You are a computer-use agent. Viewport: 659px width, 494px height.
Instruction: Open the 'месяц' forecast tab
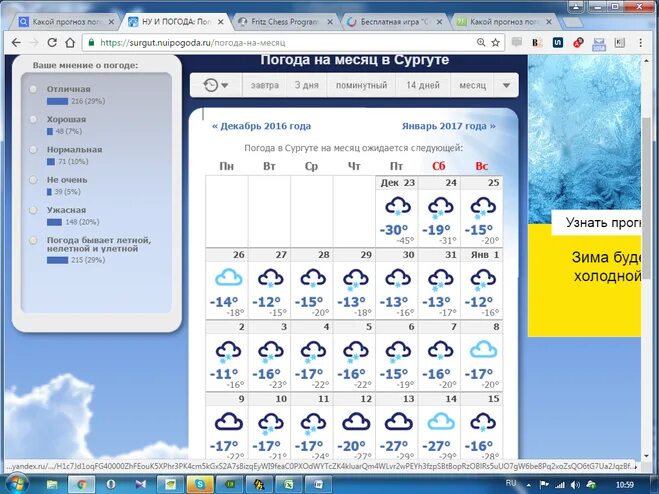472,85
